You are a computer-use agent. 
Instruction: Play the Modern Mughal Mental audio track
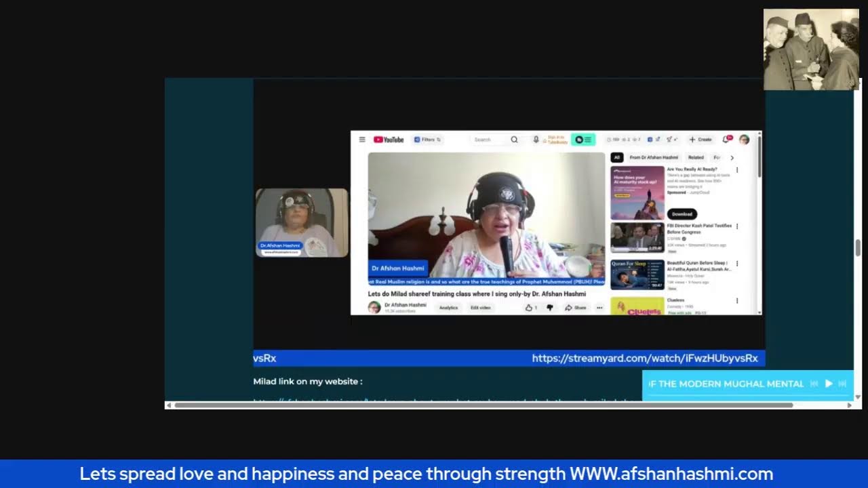828,384
